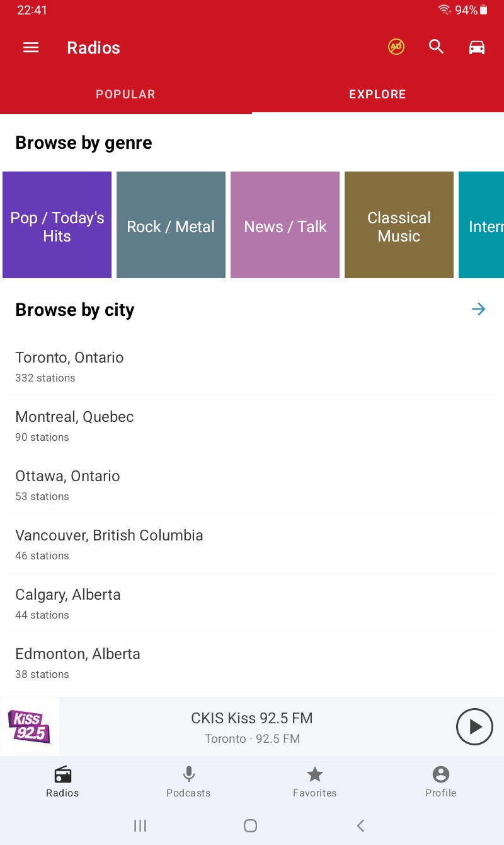Select Radios in bottom navigation

coord(62,782)
